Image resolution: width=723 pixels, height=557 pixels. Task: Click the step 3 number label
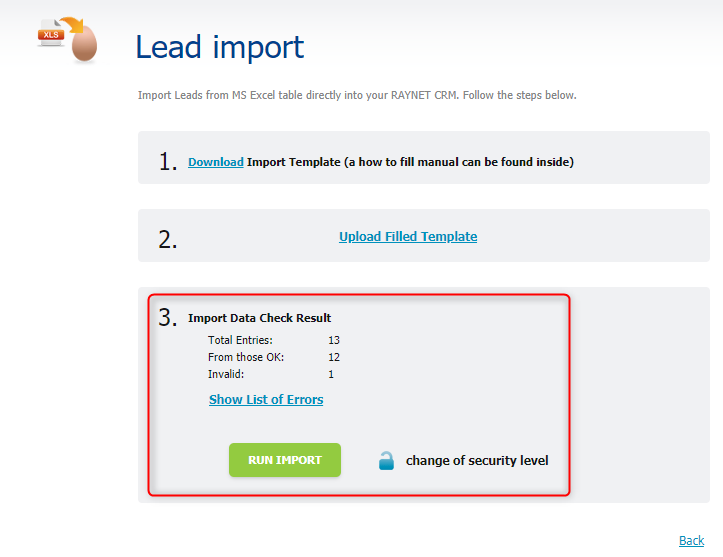(x=168, y=317)
